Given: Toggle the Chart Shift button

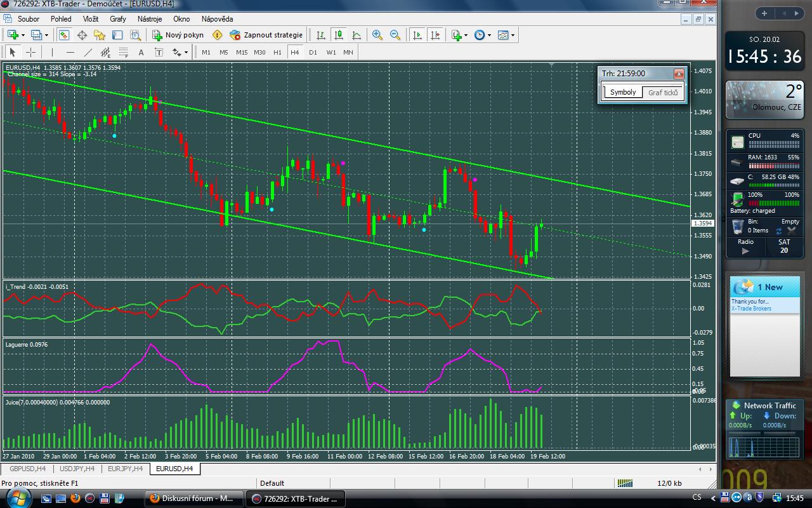Looking at the screenshot, I should click(x=435, y=35).
